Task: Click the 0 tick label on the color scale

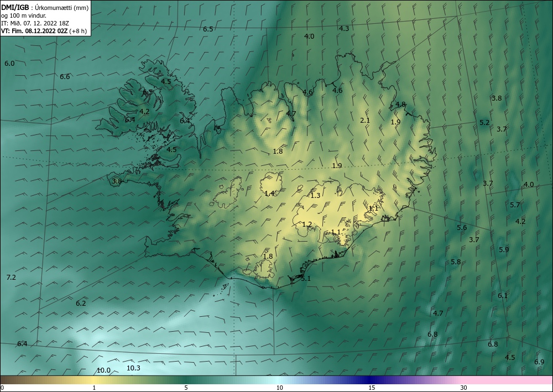Action: point(2,388)
